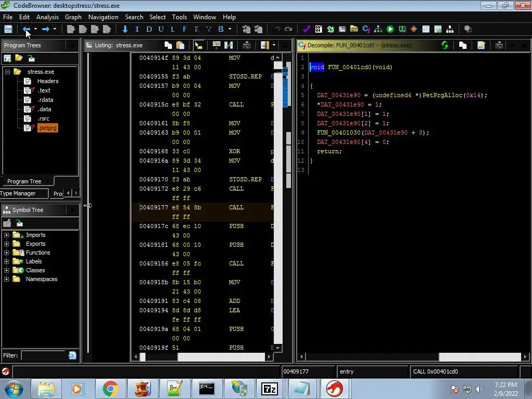The width and height of the screenshot is (532, 399).
Task: Select the Headers node in Program Trees
Action: pyautogui.click(x=48, y=81)
